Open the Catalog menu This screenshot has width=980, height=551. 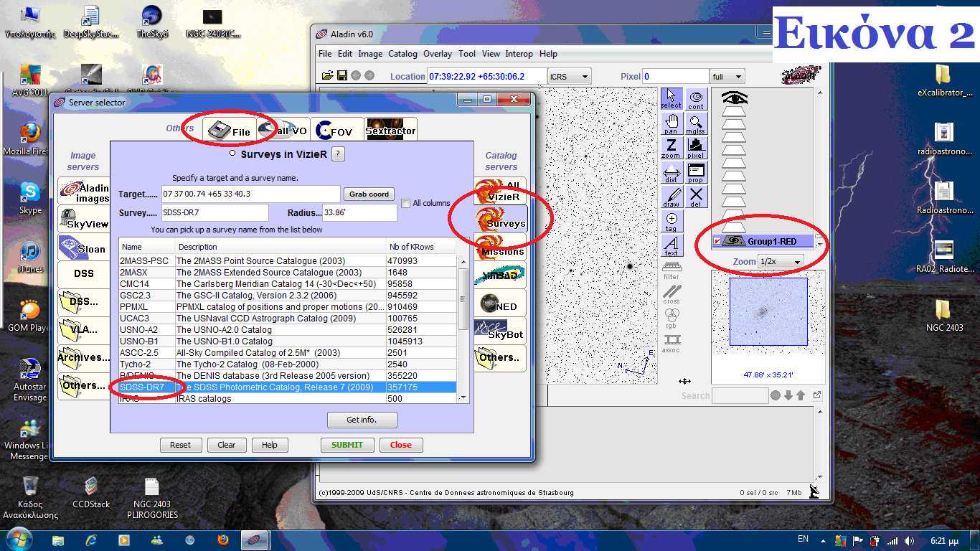(x=402, y=54)
